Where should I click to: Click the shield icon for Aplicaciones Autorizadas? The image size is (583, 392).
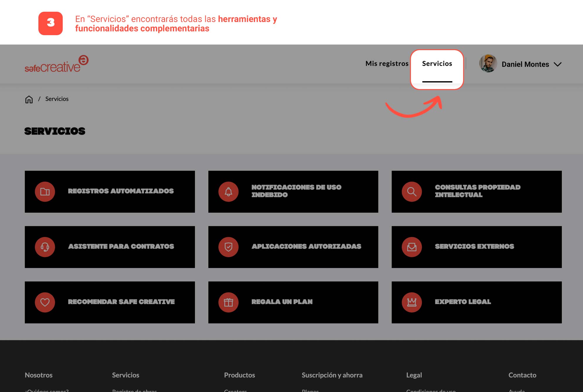(228, 247)
